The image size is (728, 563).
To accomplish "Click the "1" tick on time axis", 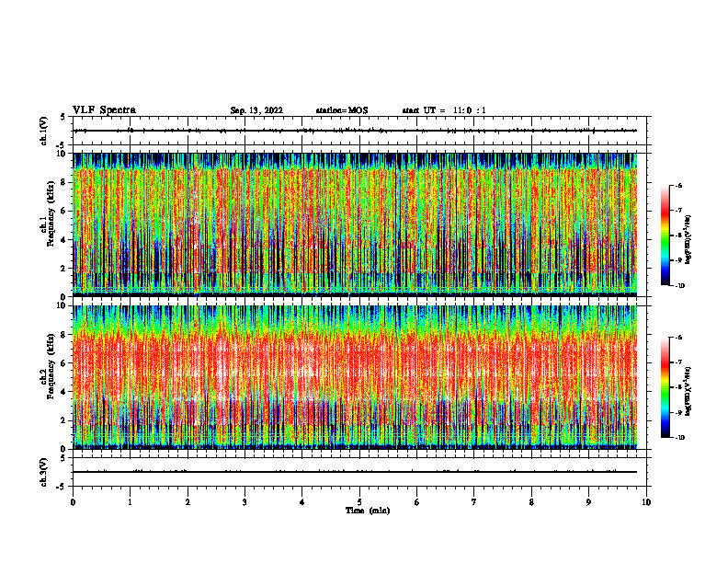I will coord(130,502).
